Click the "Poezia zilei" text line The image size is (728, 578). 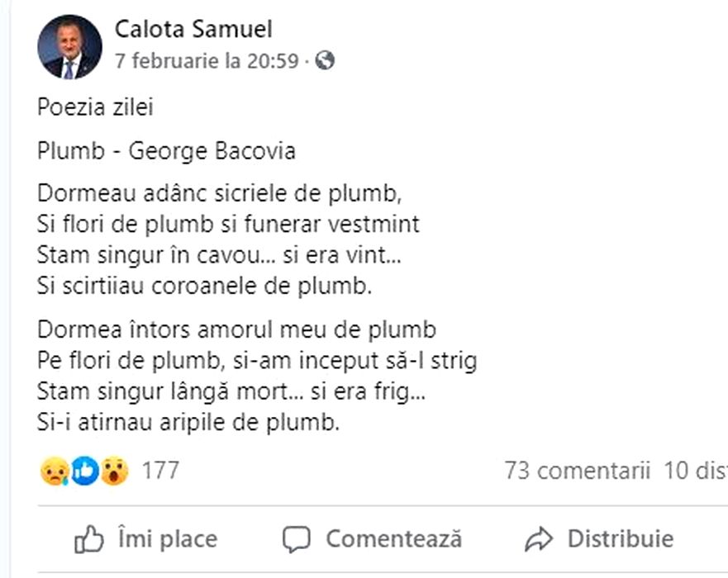(x=96, y=107)
